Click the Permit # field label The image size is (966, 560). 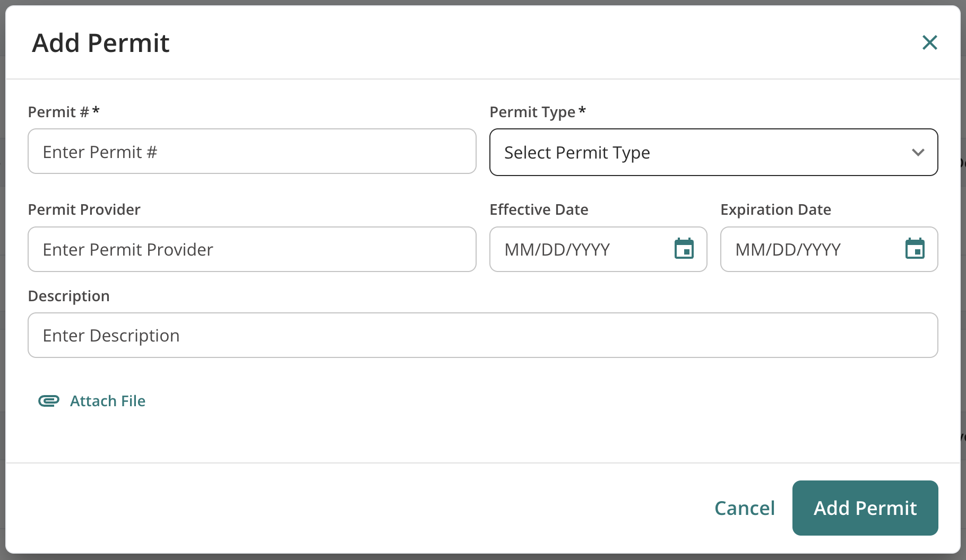(64, 112)
